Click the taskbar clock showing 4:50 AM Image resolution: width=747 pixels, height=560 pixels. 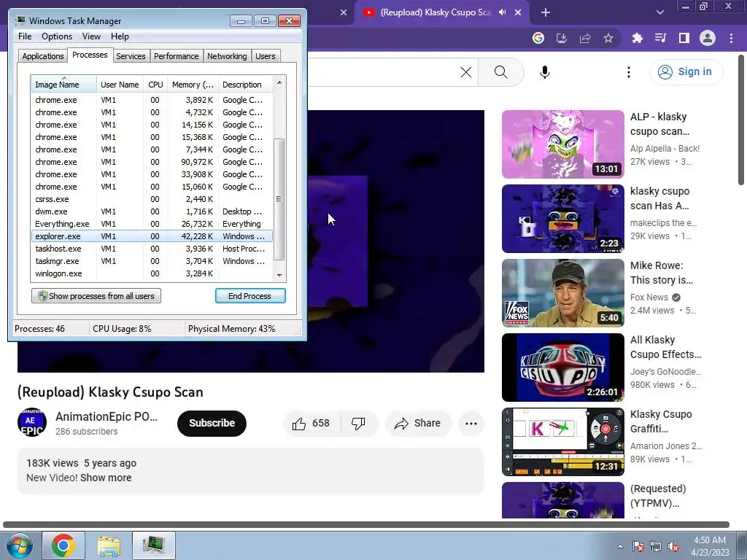click(710, 546)
